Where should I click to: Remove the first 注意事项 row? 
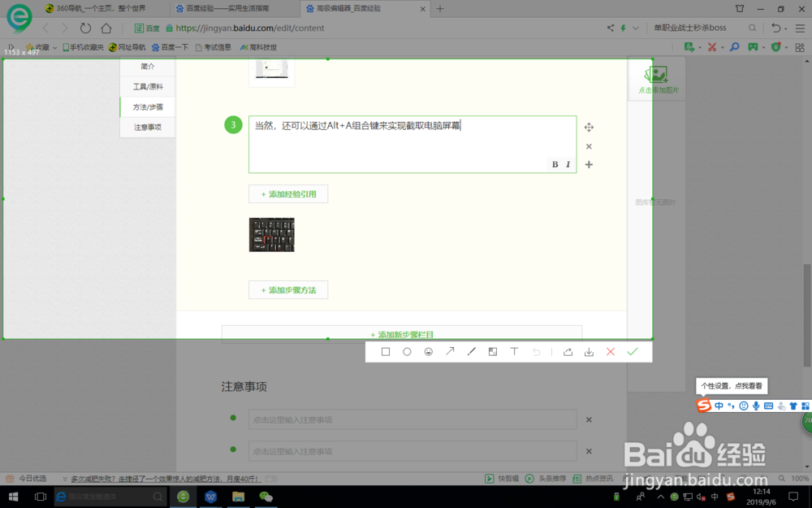coord(589,420)
